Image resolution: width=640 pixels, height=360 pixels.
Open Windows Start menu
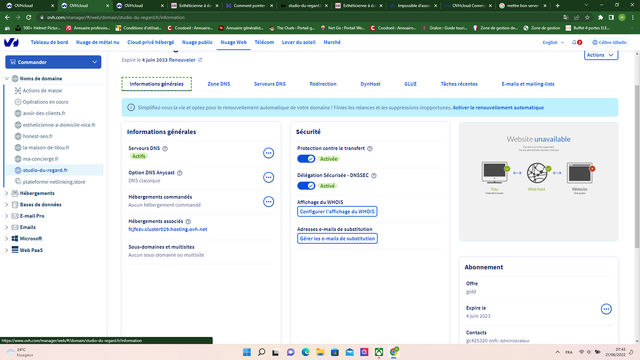[247, 352]
